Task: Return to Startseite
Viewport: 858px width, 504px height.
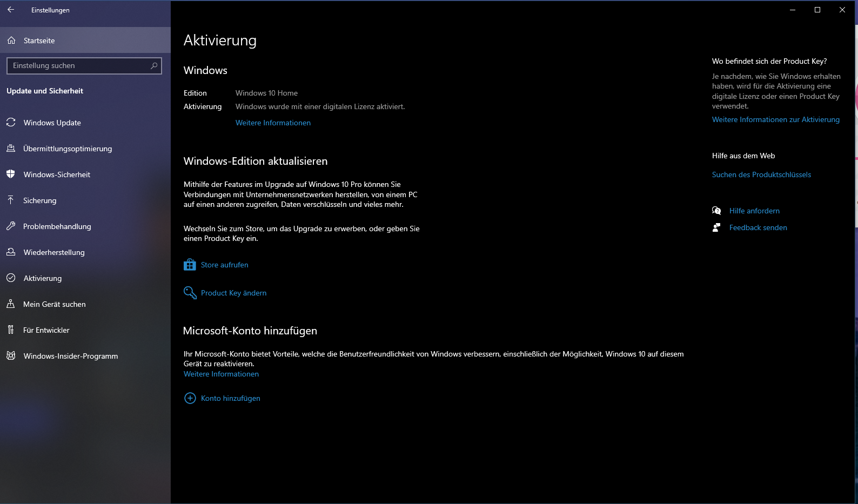Action: (x=85, y=41)
